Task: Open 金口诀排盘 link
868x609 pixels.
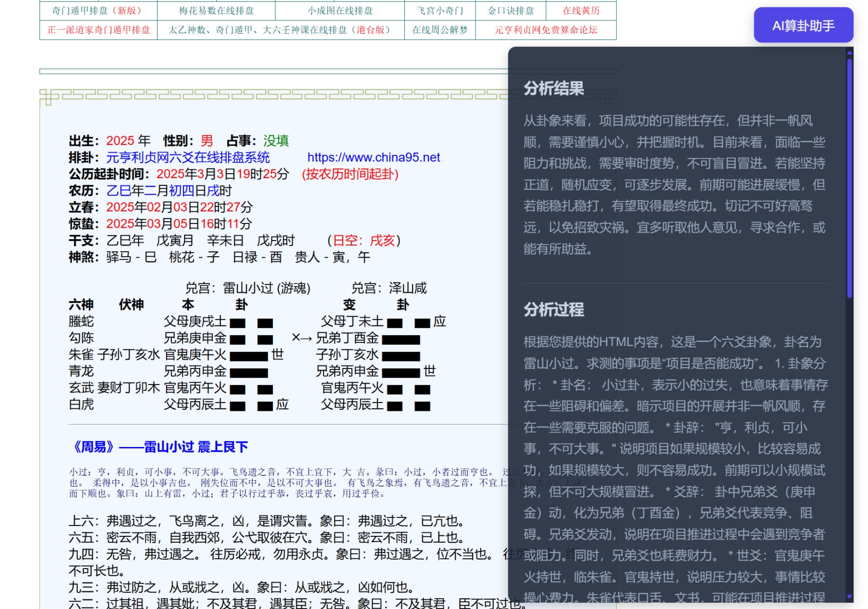Action: [511, 11]
